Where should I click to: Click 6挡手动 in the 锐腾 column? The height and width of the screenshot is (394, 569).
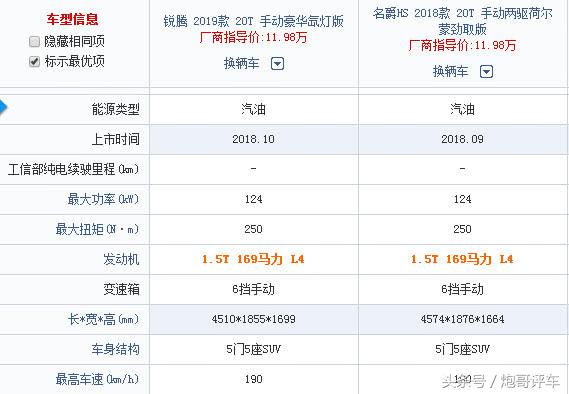[x=253, y=290]
